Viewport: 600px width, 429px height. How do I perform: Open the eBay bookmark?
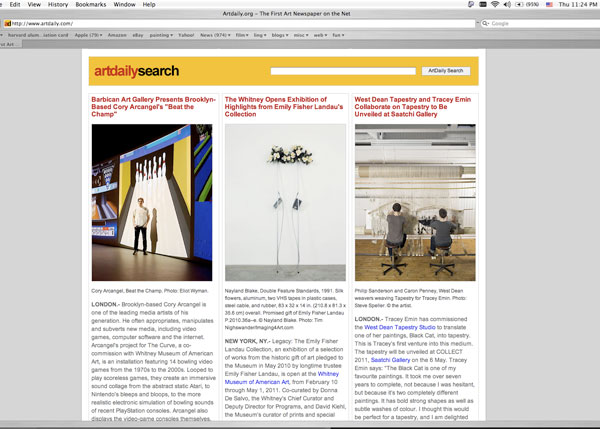pos(138,35)
